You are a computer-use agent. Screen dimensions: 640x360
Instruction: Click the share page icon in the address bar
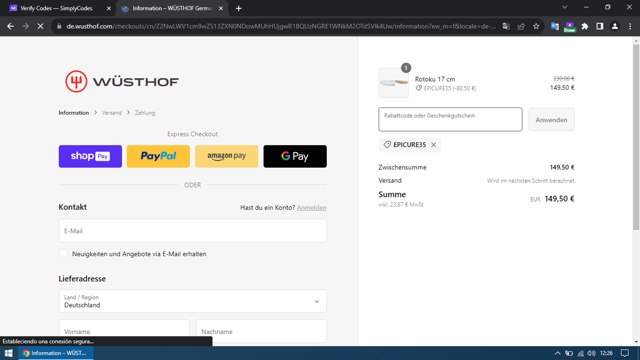[521, 26]
